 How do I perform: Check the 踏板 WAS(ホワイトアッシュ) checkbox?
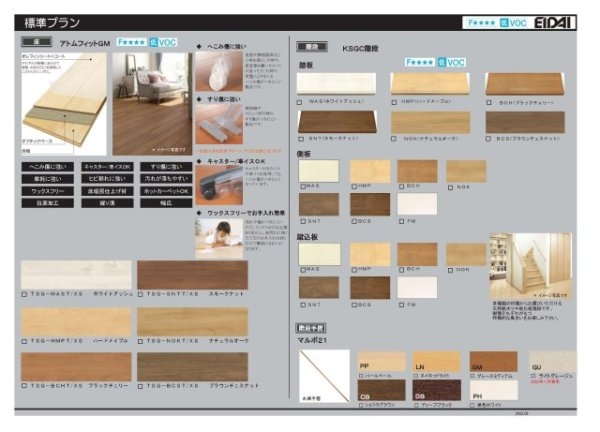pyautogui.click(x=300, y=102)
